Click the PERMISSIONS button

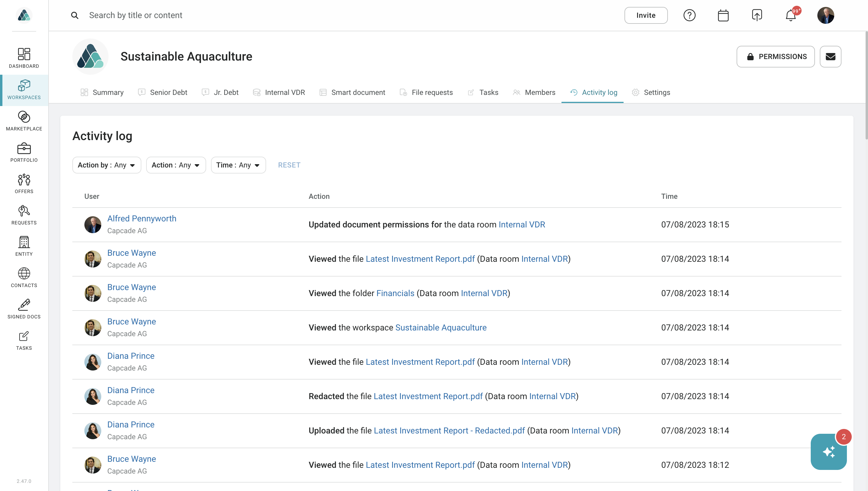tap(775, 57)
